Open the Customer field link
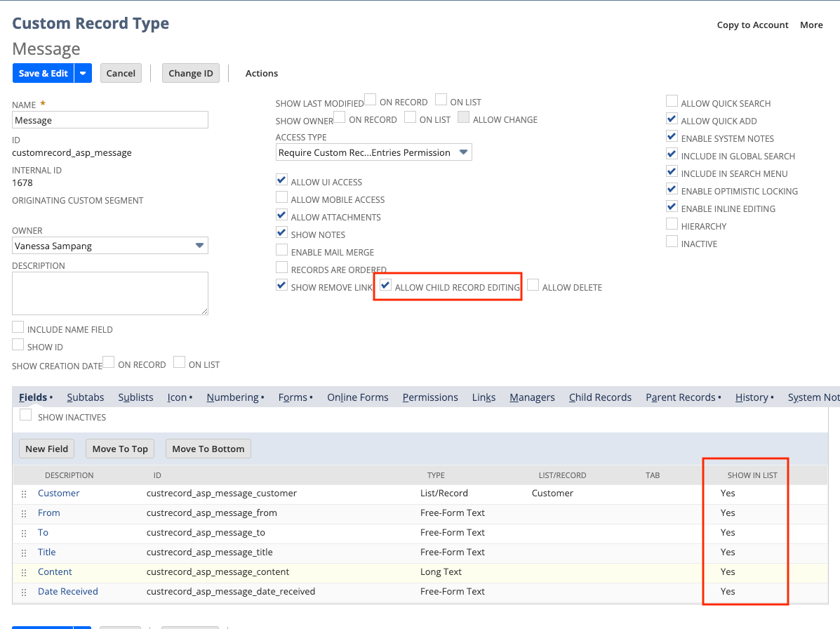 59,494
